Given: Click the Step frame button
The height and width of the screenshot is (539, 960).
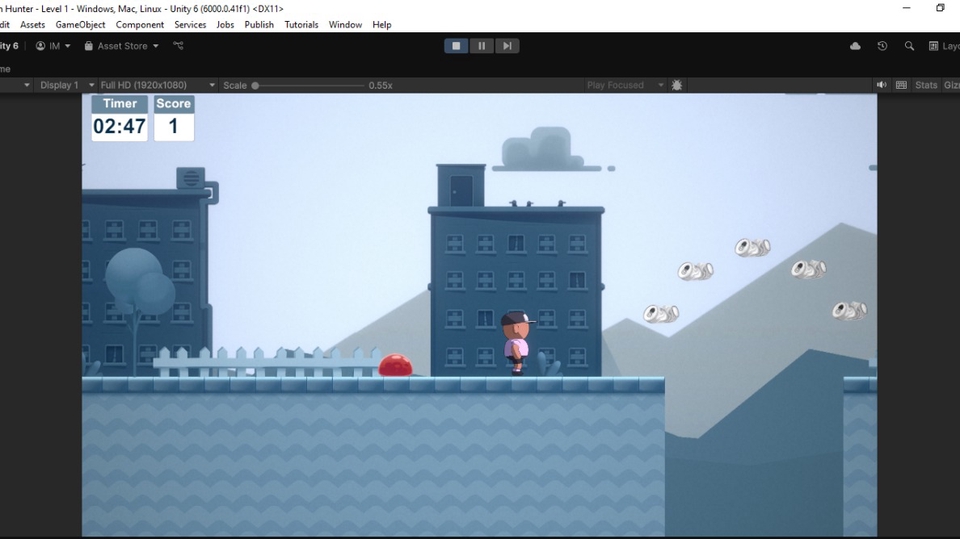Looking at the screenshot, I should tap(507, 46).
